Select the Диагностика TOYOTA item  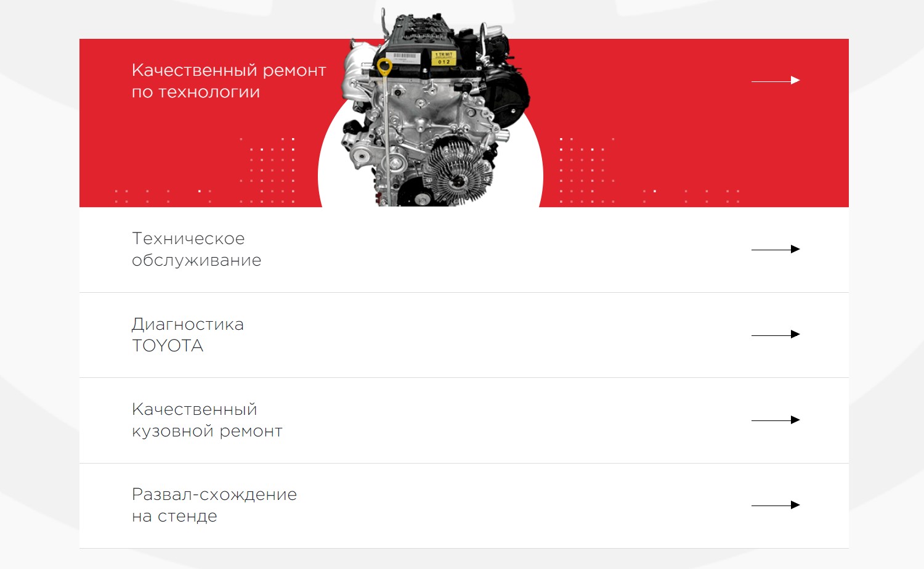click(188, 335)
